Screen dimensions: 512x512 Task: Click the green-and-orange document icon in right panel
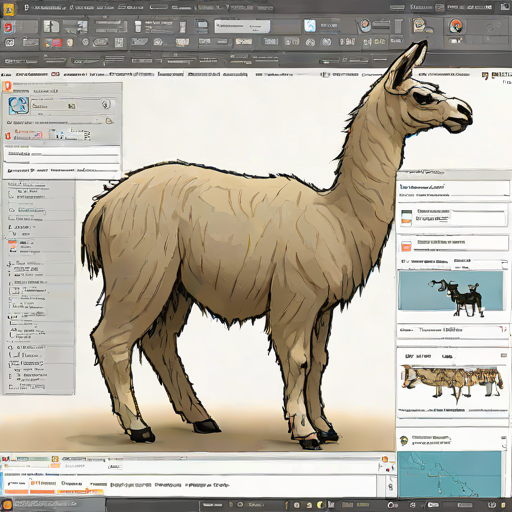coord(406,218)
